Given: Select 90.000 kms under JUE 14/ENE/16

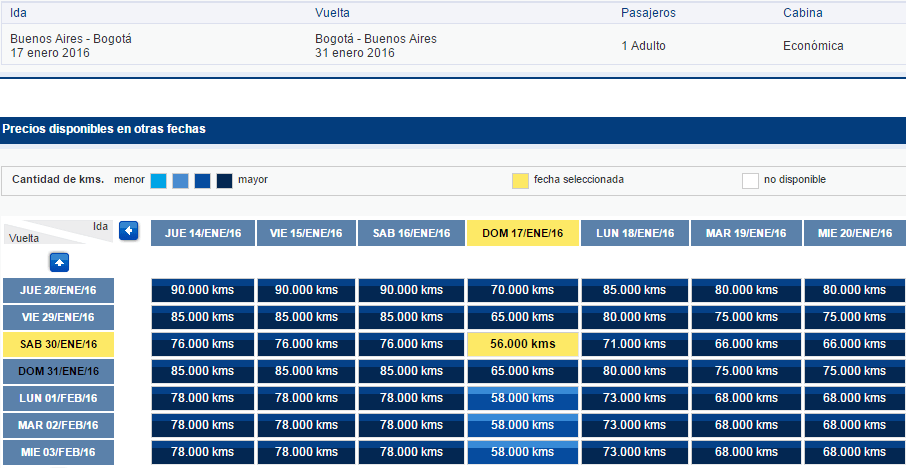Looking at the screenshot, I should 203,290.
